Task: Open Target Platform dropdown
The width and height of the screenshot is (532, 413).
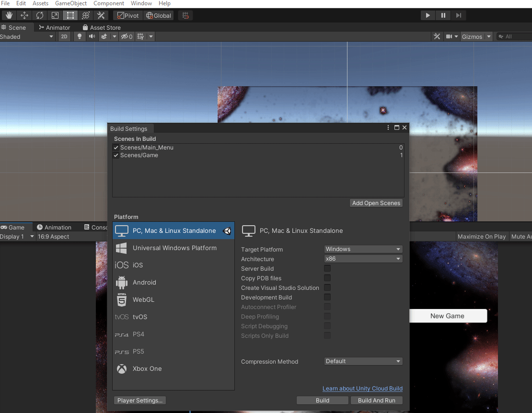Action: tap(363, 249)
